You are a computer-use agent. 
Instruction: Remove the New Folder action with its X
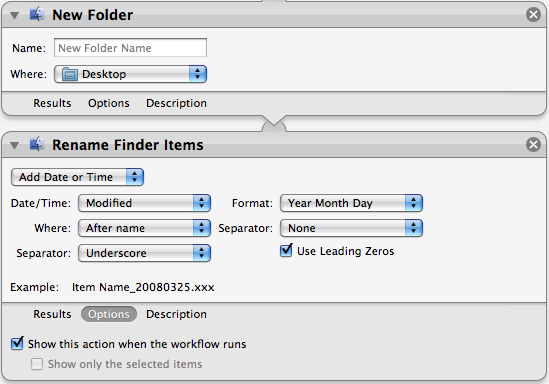coord(533,15)
